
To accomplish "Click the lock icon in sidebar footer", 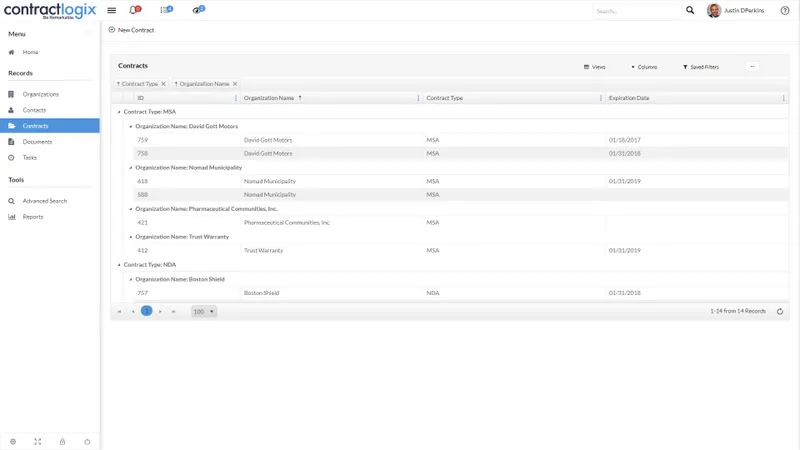I will pos(62,442).
